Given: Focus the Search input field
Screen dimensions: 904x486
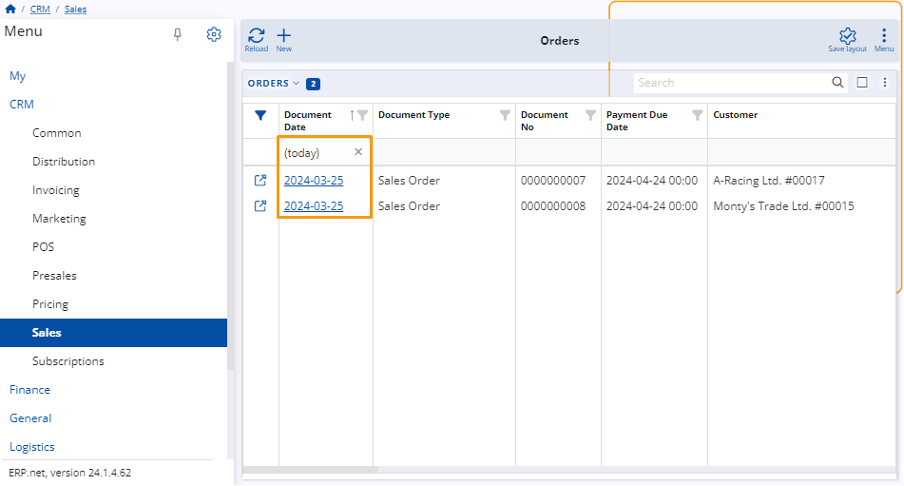Looking at the screenshot, I should pyautogui.click(x=732, y=83).
